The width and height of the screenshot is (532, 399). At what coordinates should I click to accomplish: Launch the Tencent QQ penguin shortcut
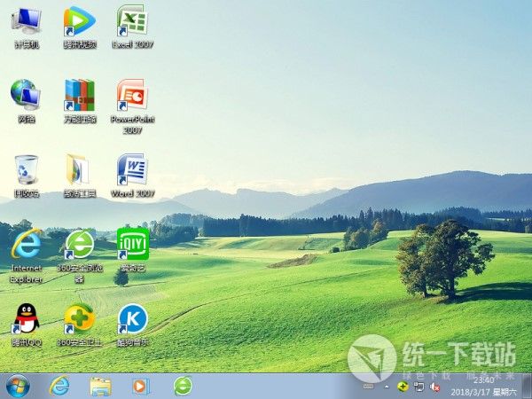[26, 325]
